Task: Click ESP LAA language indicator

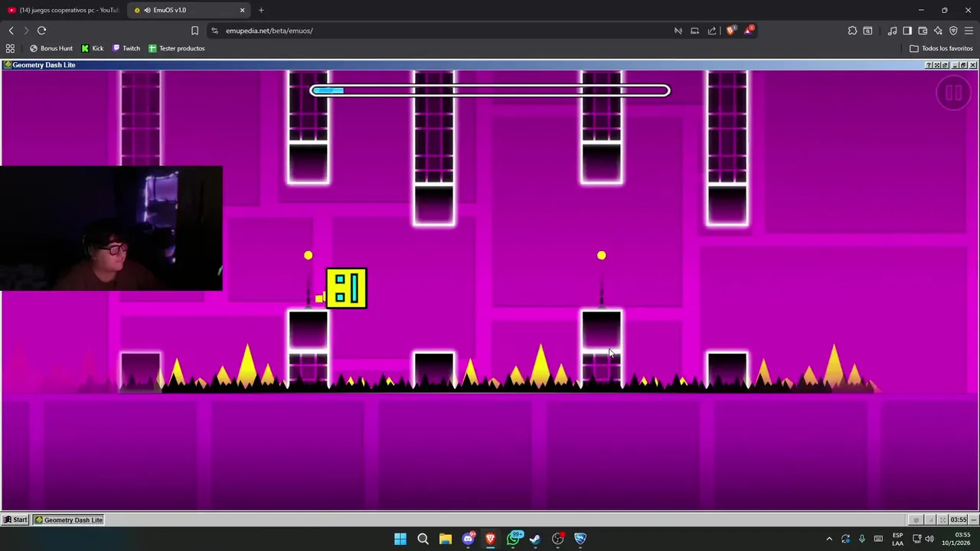Action: click(897, 539)
